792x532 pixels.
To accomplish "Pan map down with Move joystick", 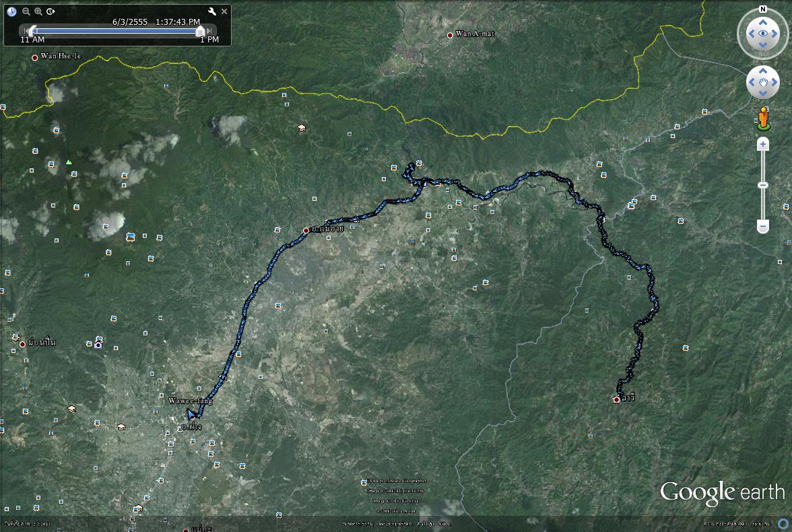I will pyautogui.click(x=763, y=94).
